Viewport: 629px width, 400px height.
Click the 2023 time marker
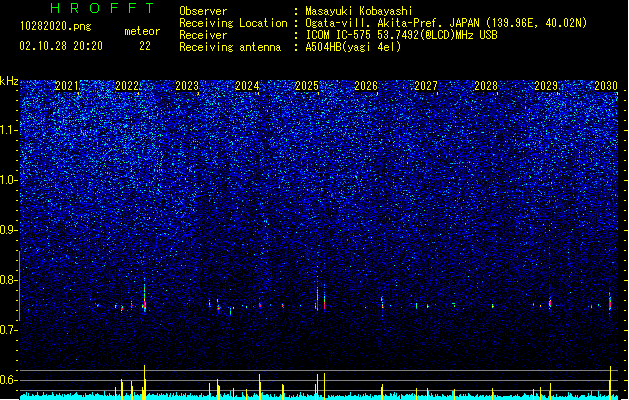(x=187, y=86)
